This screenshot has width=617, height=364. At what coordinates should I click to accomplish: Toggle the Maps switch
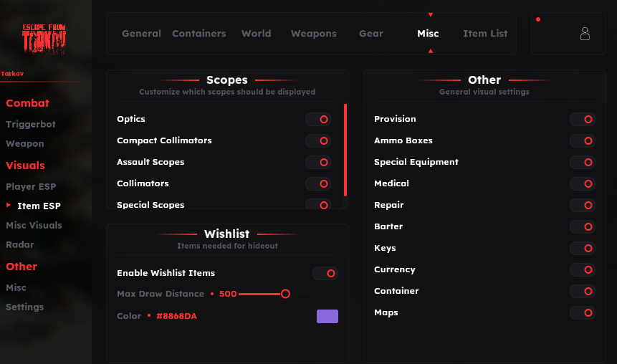tap(583, 313)
